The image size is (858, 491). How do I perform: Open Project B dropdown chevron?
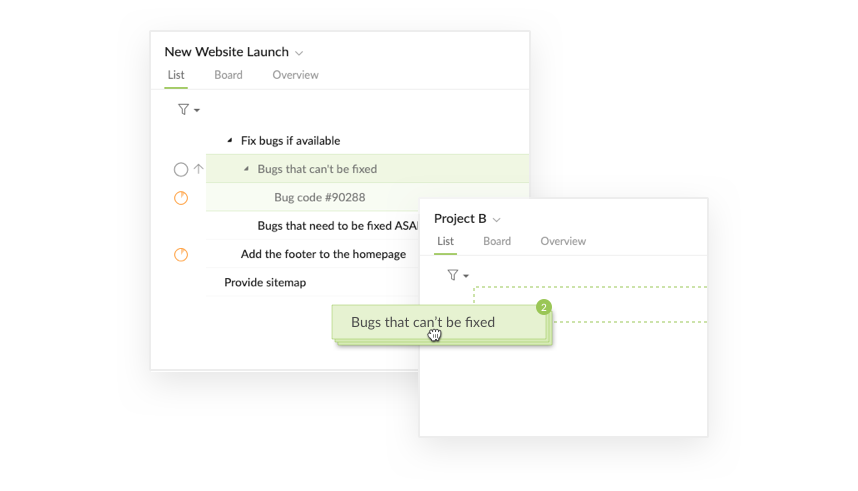coord(496,219)
